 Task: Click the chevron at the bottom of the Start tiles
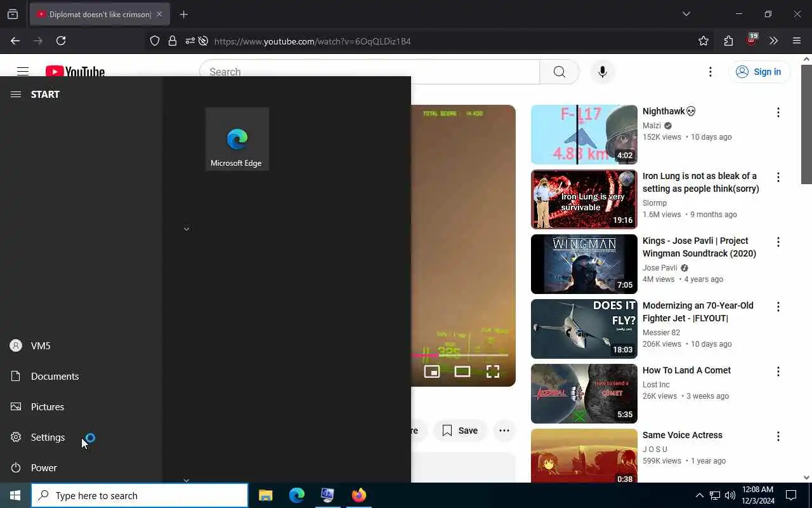click(x=187, y=480)
